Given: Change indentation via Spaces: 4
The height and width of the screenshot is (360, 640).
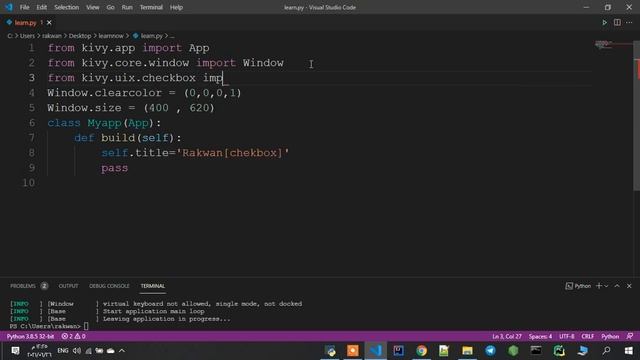Looking at the screenshot, I should tap(540, 336).
